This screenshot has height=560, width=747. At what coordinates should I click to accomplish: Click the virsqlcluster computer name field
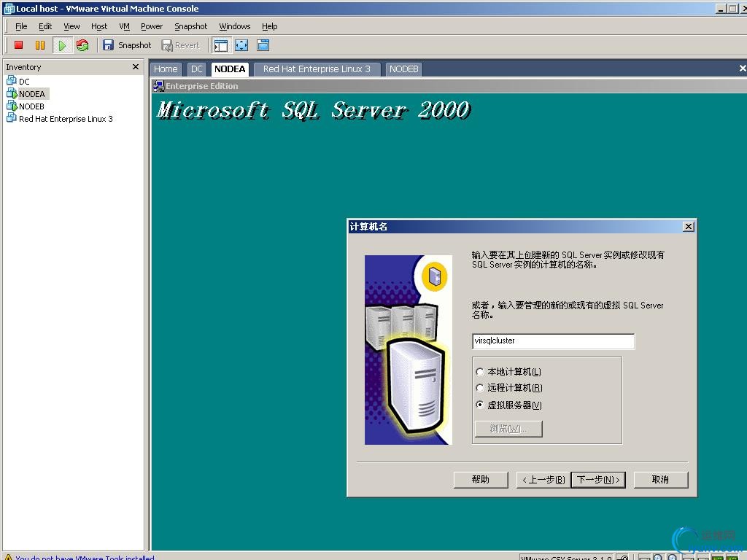[553, 341]
